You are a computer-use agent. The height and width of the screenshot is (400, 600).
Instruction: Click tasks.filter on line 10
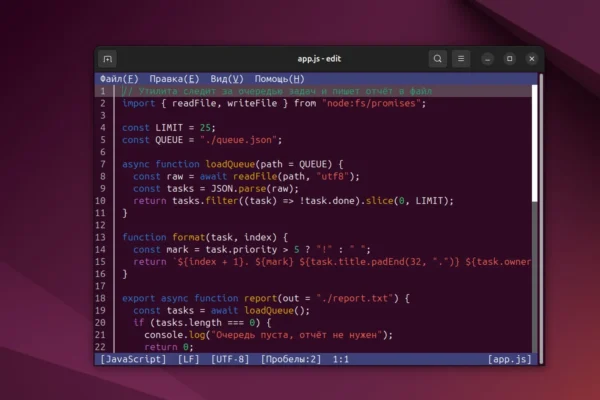pyautogui.click(x=205, y=201)
